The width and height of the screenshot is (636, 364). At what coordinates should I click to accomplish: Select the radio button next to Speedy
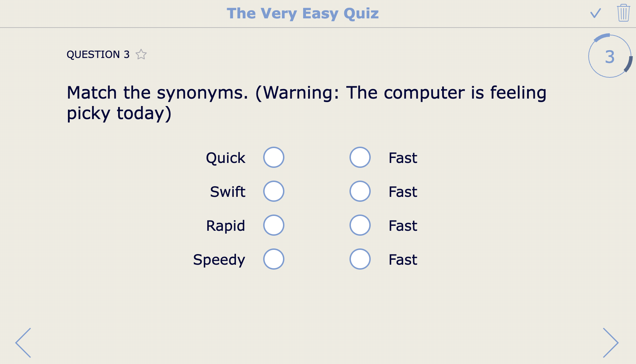tap(274, 259)
